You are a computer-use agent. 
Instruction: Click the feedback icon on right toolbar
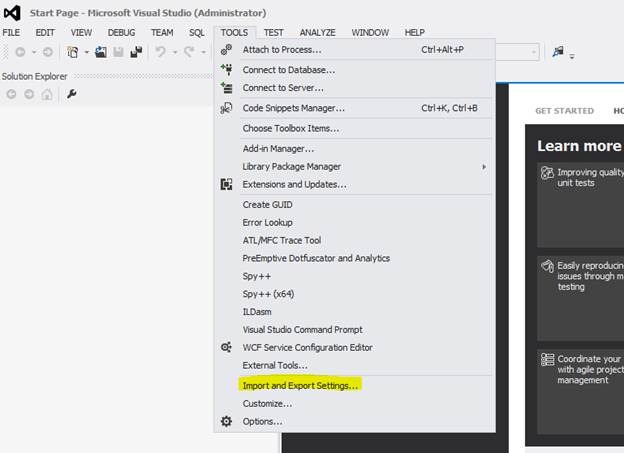(558, 51)
